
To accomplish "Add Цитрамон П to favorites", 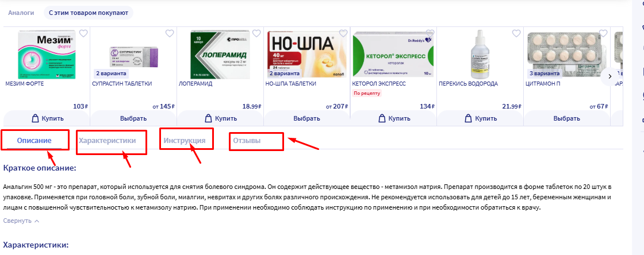I will click(603, 34).
